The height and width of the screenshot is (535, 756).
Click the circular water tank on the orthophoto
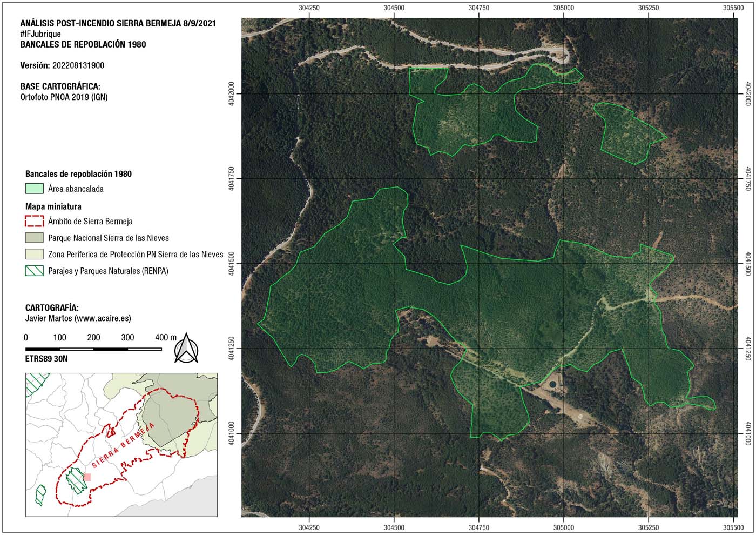[552, 384]
